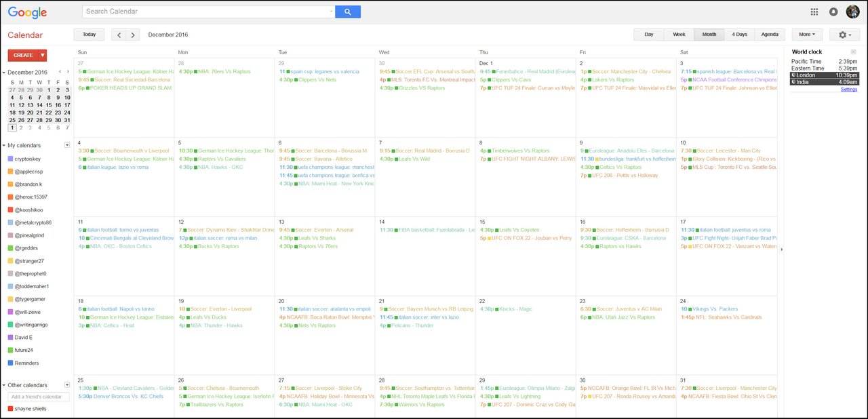Collapse the right side panel arrow
The width and height of the screenshot is (868, 419).
(781, 250)
